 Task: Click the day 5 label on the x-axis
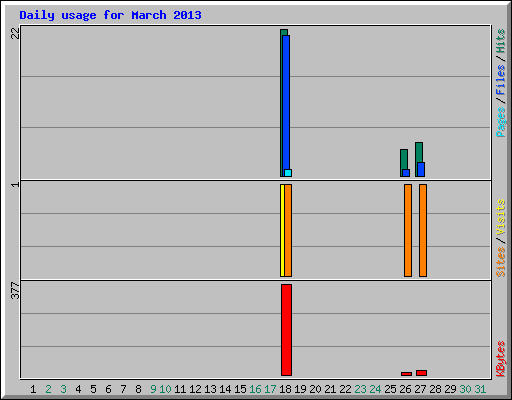click(x=93, y=389)
